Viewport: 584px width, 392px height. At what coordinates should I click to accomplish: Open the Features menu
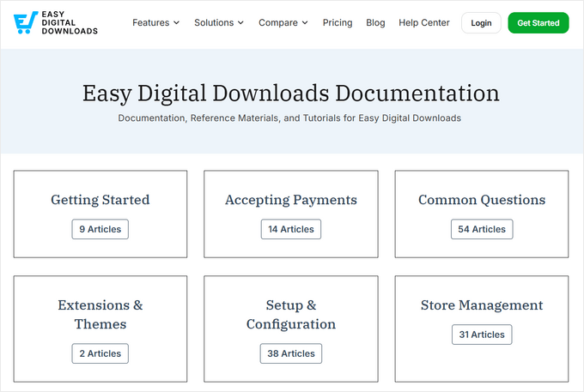[155, 22]
